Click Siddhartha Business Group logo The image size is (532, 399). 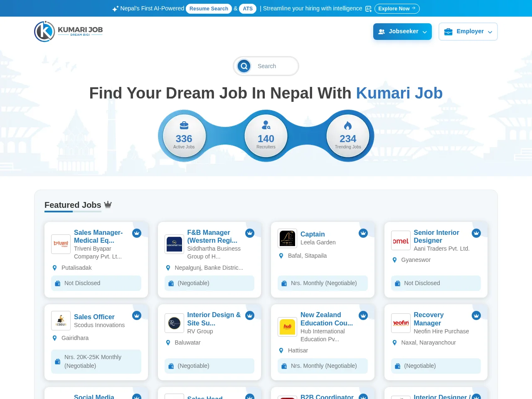[174, 244]
